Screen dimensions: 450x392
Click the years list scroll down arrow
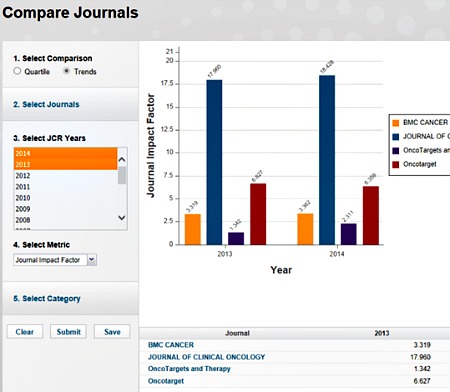[122, 218]
